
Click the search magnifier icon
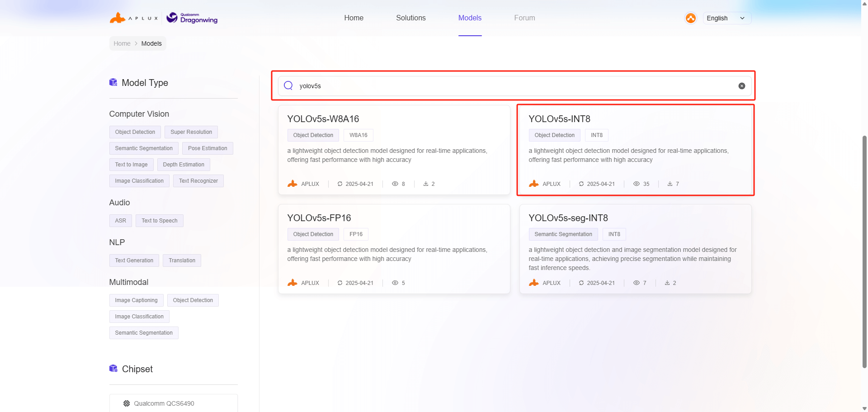(x=288, y=86)
